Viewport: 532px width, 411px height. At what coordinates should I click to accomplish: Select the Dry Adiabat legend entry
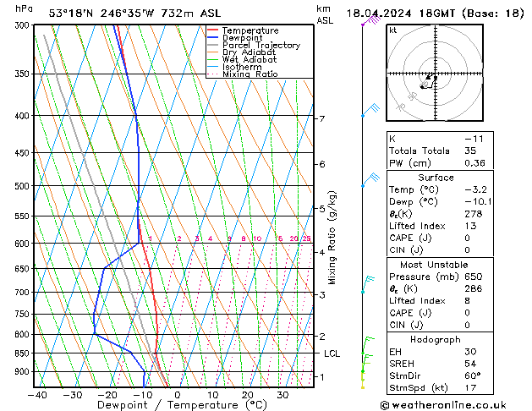point(249,52)
